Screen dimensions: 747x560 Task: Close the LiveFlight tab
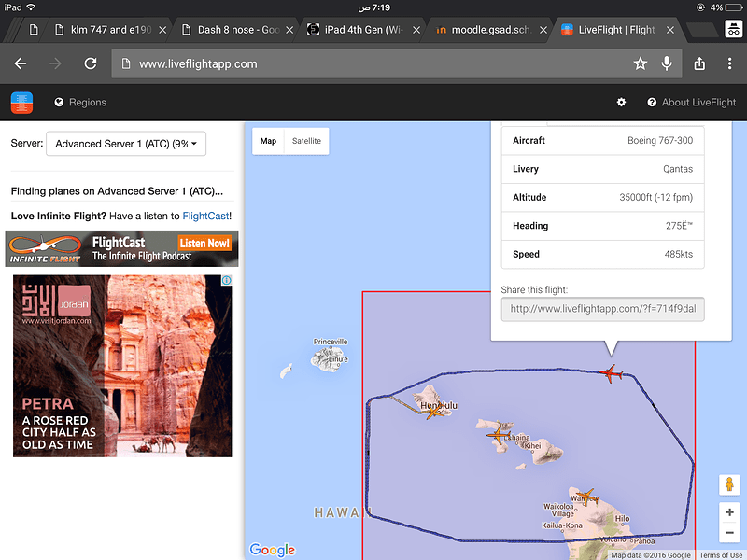(x=669, y=30)
